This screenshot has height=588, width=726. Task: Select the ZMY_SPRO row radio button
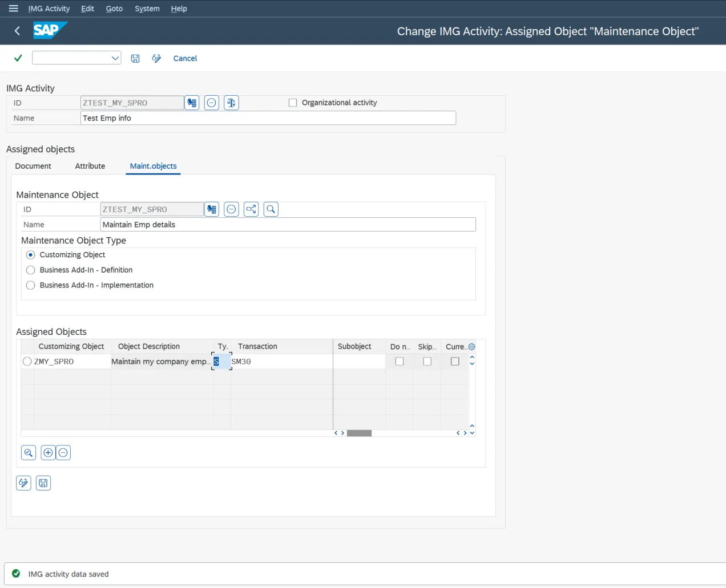coord(27,361)
